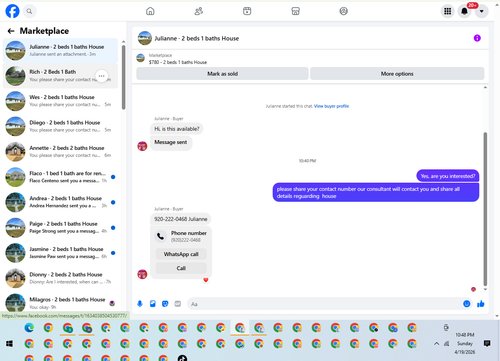Open the Groups tab icon

pos(344,11)
